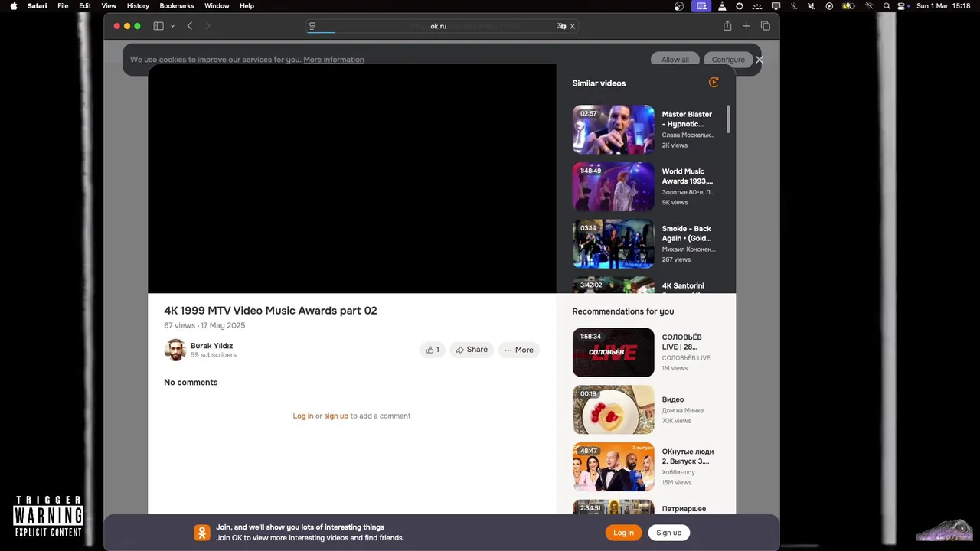Dismiss the cookie banner with the X
This screenshot has width=980, height=551.
(x=759, y=60)
